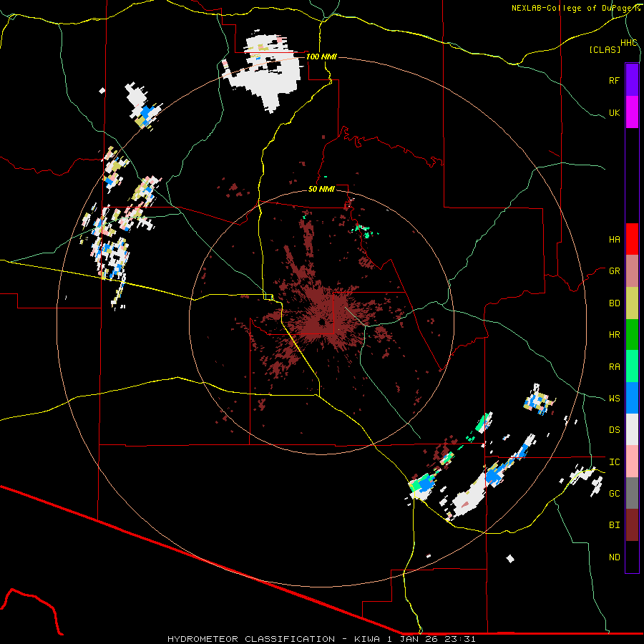Click the GR legend label
Image resolution: width=644 pixels, height=644 pixels.
[614, 271]
